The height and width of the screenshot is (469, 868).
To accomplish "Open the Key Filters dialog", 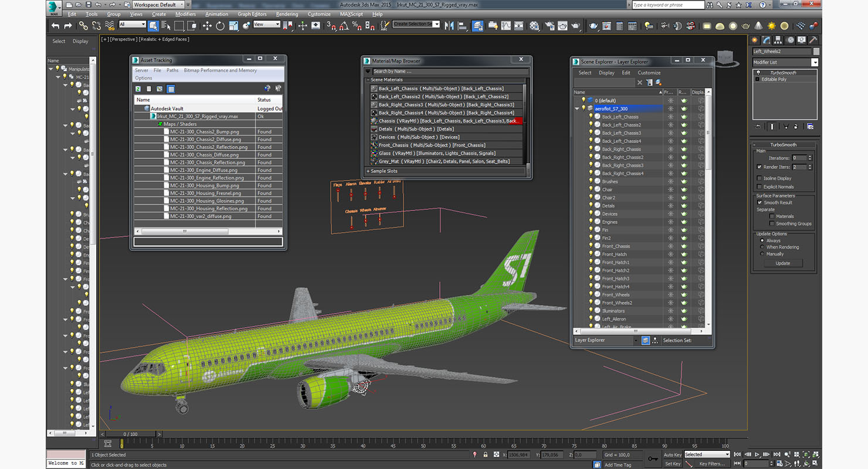I will tap(712, 464).
